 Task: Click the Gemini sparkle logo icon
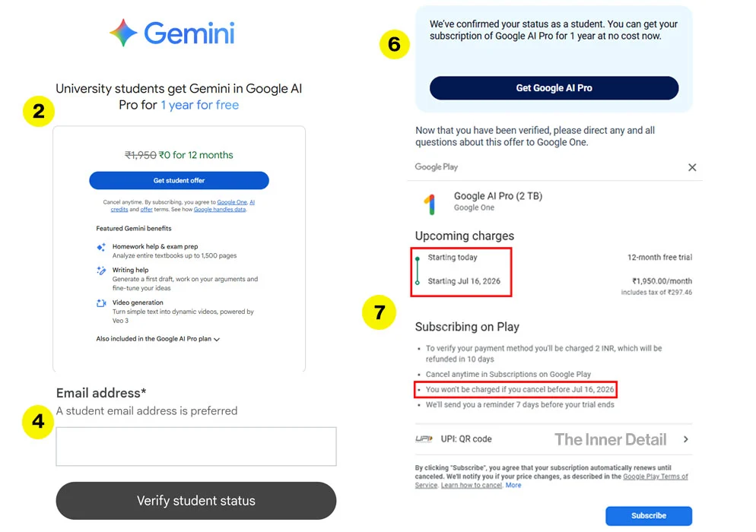[123, 33]
